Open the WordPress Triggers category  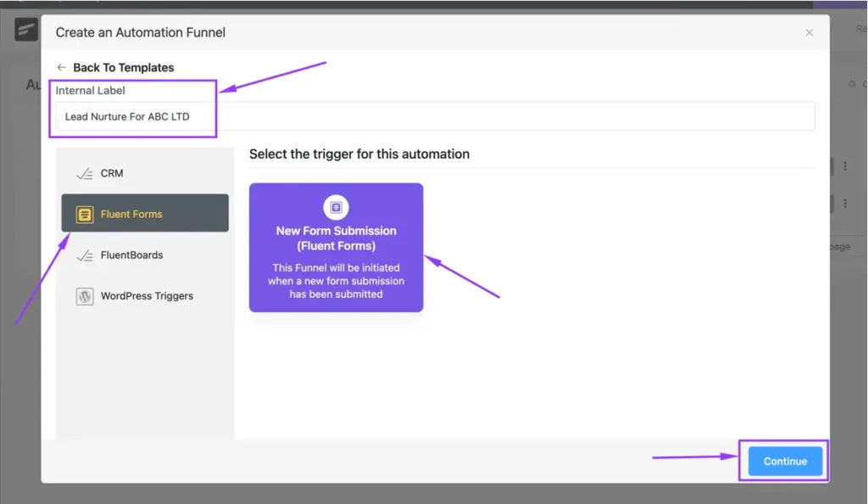[x=145, y=296]
